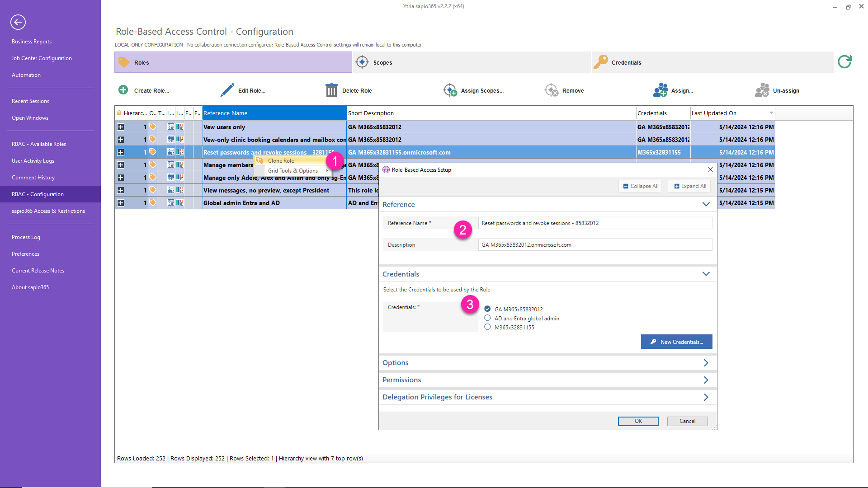
Task: Open Business Reports in sidebar
Action: [32, 41]
